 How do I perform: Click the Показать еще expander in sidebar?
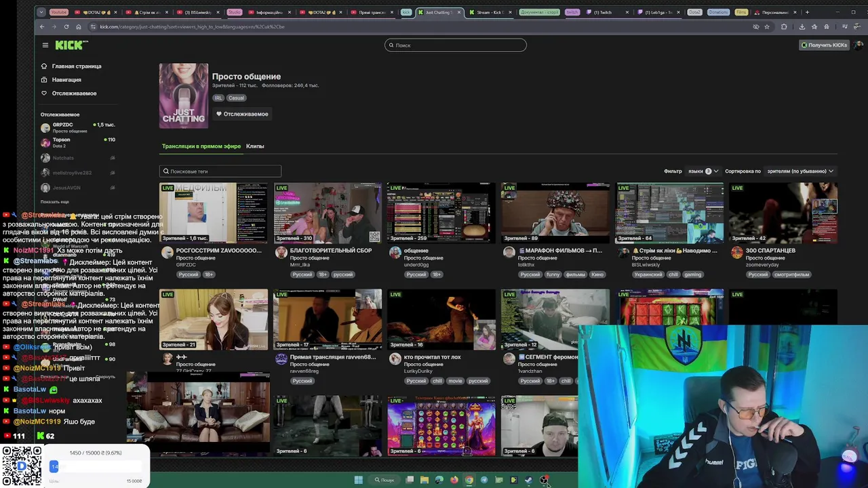click(x=55, y=202)
